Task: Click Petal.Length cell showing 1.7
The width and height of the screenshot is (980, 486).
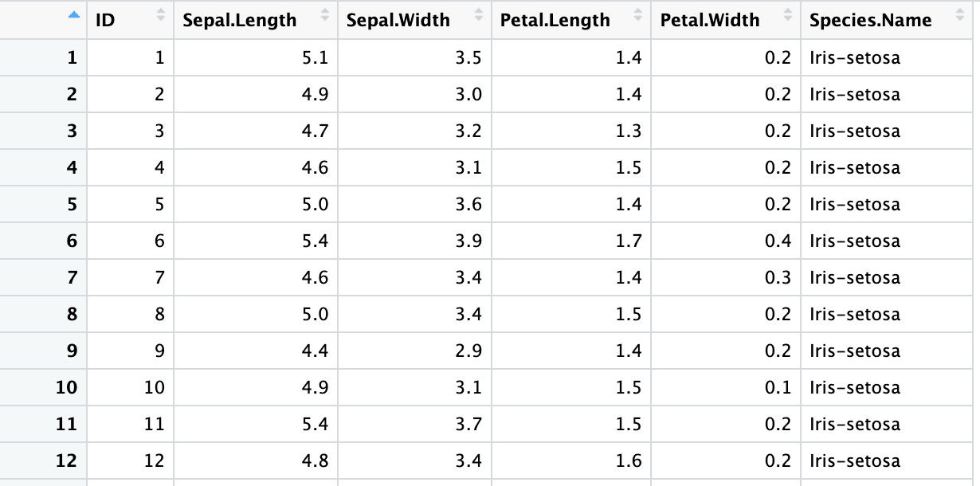Action: 571,241
